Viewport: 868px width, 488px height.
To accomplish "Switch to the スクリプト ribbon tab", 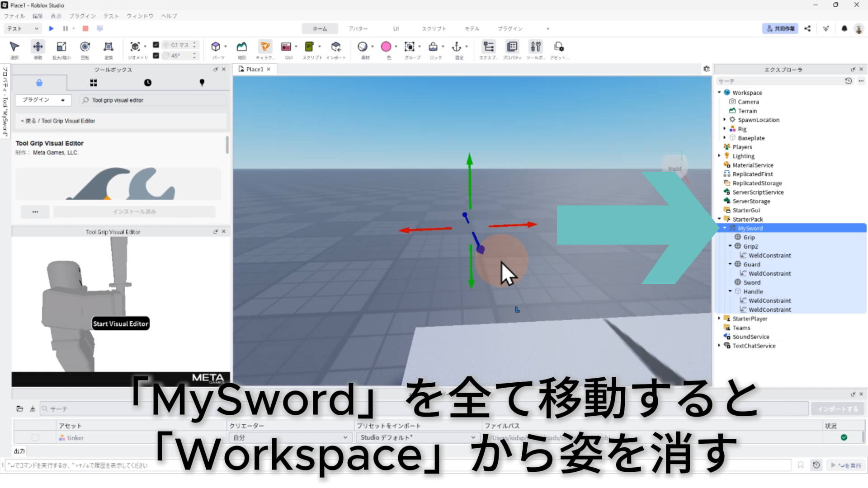I will point(434,28).
